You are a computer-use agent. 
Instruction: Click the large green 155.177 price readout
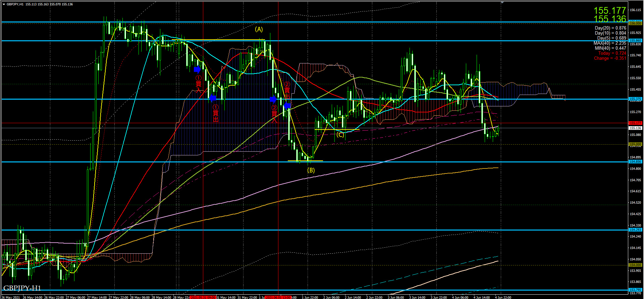click(610, 10)
